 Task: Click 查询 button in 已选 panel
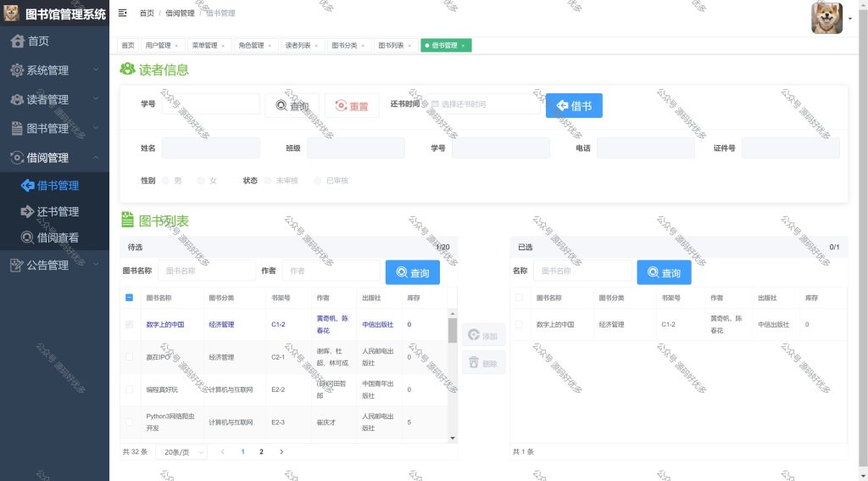664,272
